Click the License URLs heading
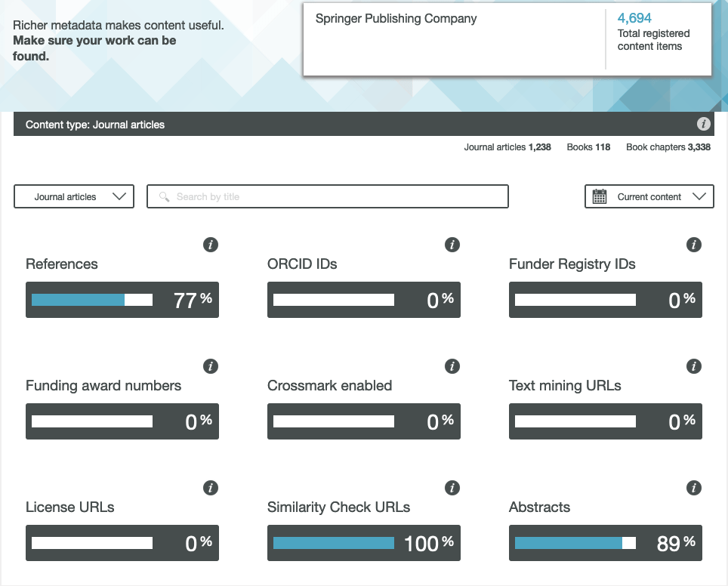 (70, 507)
